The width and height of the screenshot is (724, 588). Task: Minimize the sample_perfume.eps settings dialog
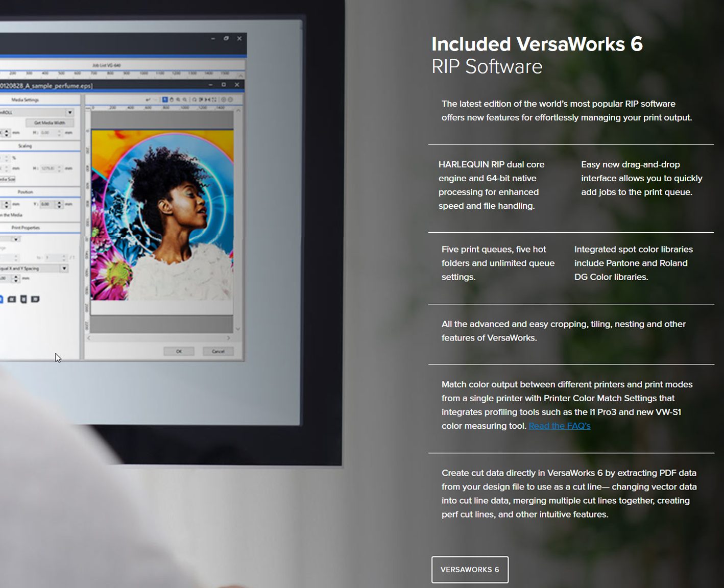point(210,85)
